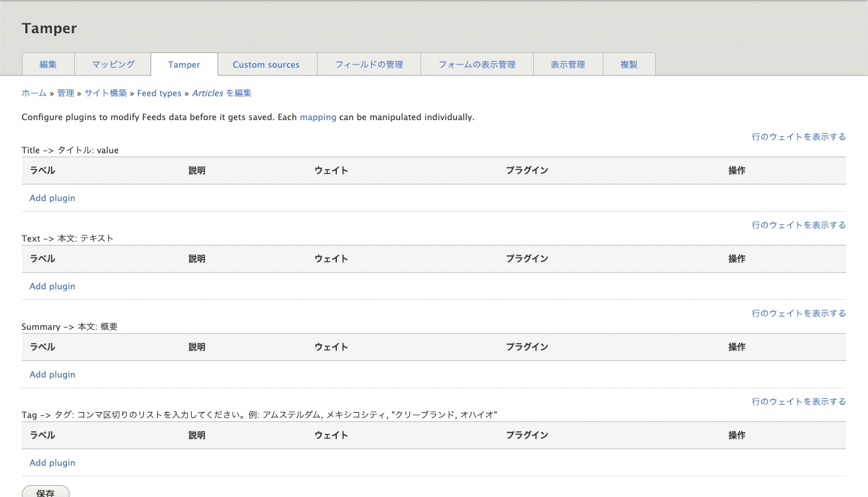The height and width of the screenshot is (497, 868).
Task: Go to サイト構築 breadcrumb link
Action: click(105, 93)
